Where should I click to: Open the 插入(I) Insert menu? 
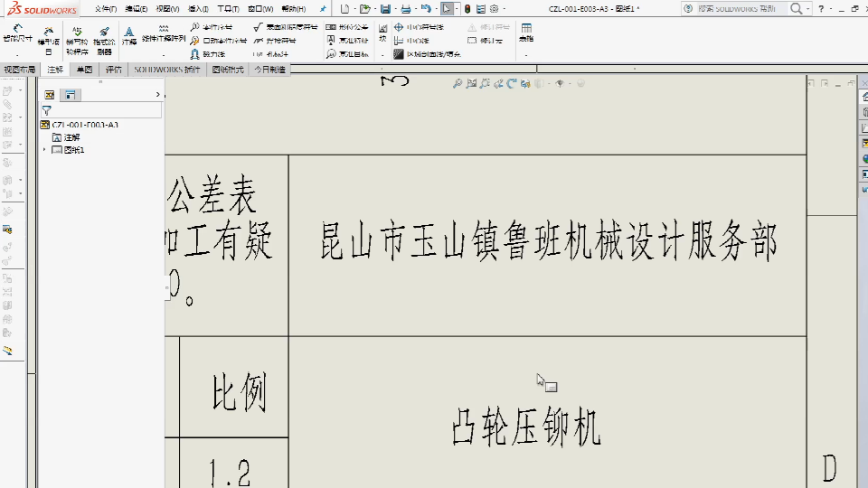click(x=198, y=9)
